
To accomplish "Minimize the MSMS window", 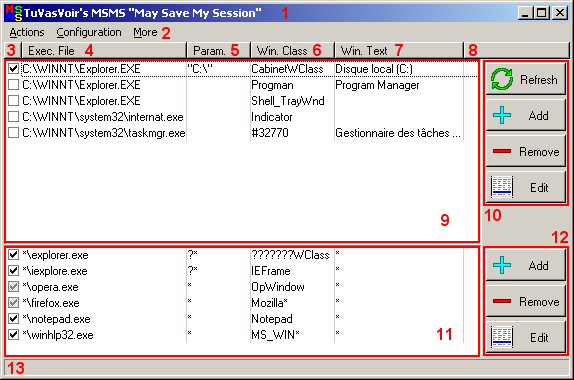I will (x=525, y=13).
